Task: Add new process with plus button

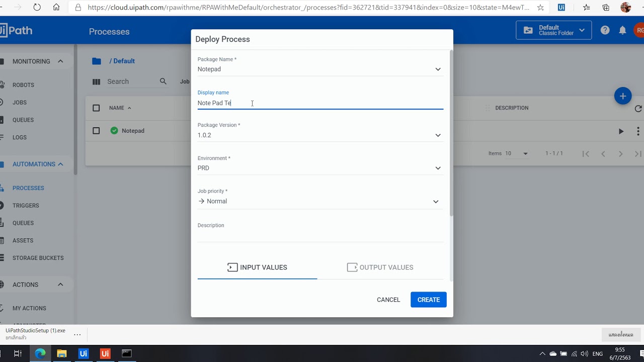Action: [x=623, y=96]
